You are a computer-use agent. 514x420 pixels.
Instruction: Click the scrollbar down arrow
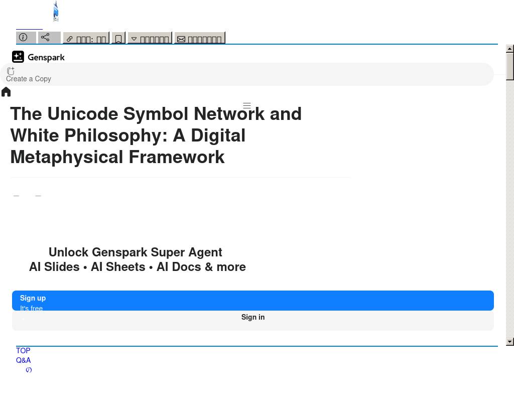pyautogui.click(x=510, y=342)
